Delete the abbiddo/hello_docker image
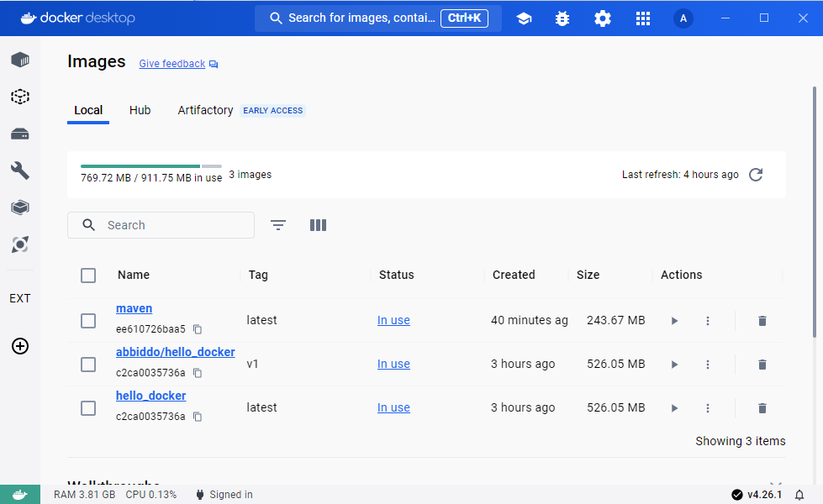The image size is (823, 504). click(x=762, y=365)
